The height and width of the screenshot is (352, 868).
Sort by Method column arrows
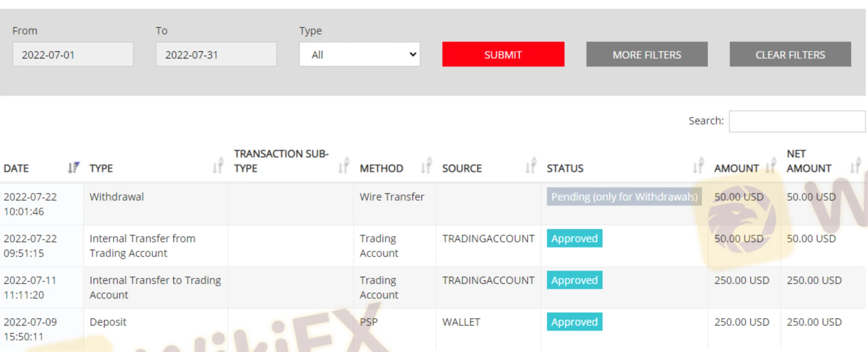(426, 165)
